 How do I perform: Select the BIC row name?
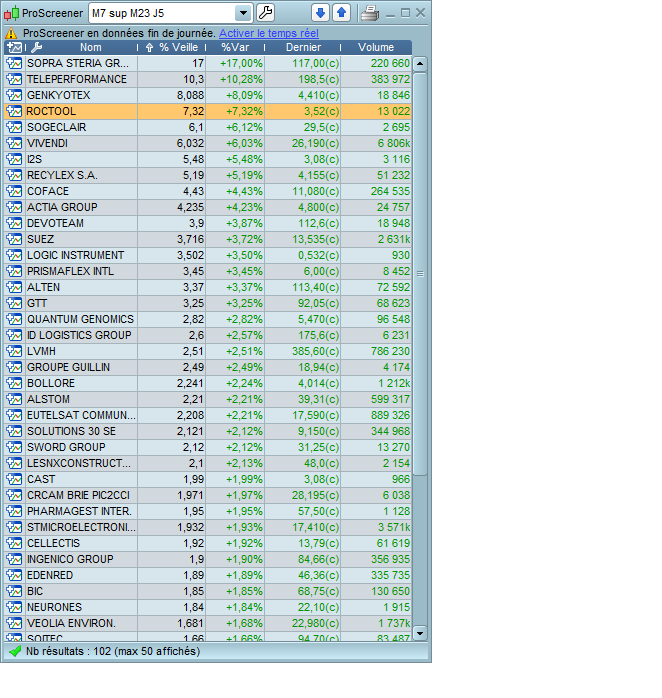click(35, 592)
